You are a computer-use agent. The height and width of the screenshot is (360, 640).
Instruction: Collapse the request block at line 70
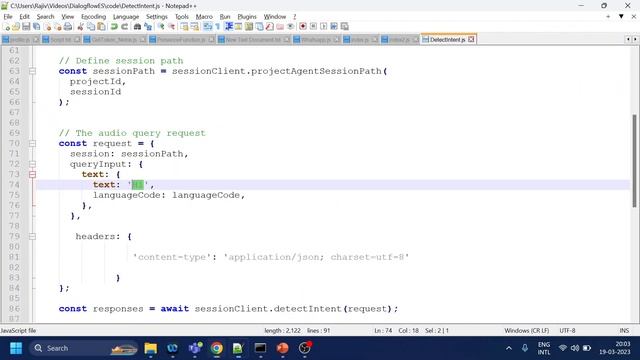(x=32, y=144)
